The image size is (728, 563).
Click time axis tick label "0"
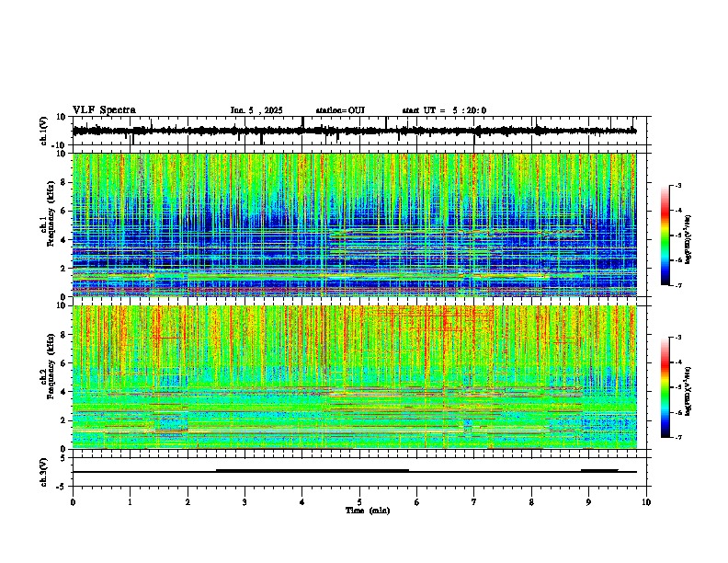tap(73, 502)
